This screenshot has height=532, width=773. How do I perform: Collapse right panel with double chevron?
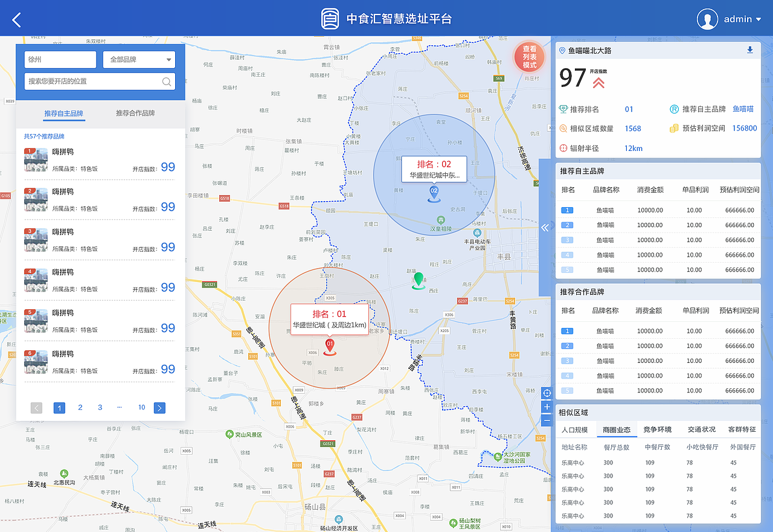point(545,228)
